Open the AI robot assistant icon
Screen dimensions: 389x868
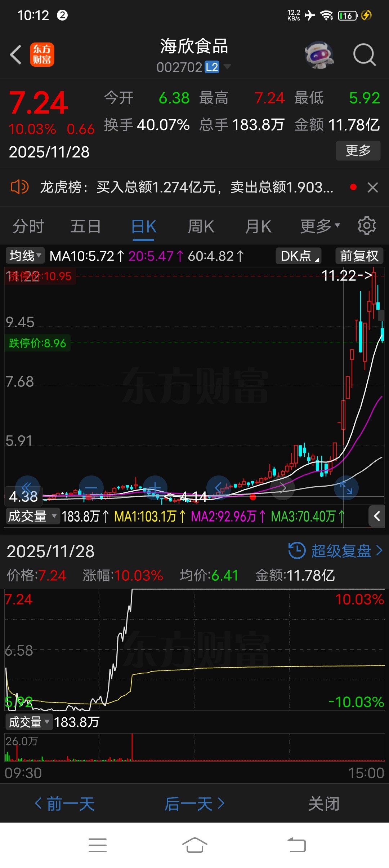[x=319, y=55]
